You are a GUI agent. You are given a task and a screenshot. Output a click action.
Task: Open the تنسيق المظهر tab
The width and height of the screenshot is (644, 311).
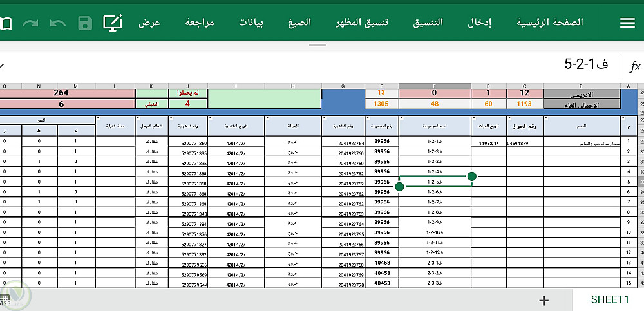(x=362, y=22)
